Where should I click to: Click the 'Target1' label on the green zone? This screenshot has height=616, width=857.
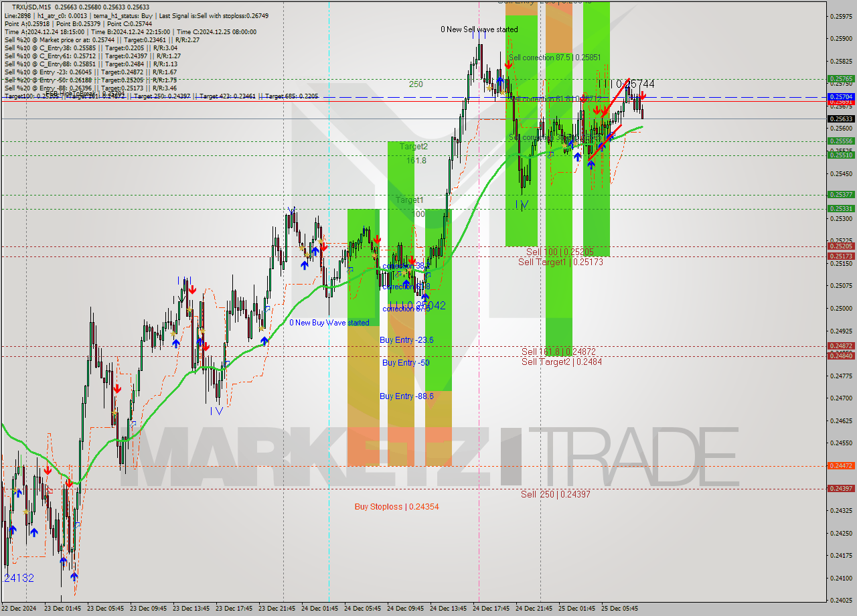click(409, 200)
